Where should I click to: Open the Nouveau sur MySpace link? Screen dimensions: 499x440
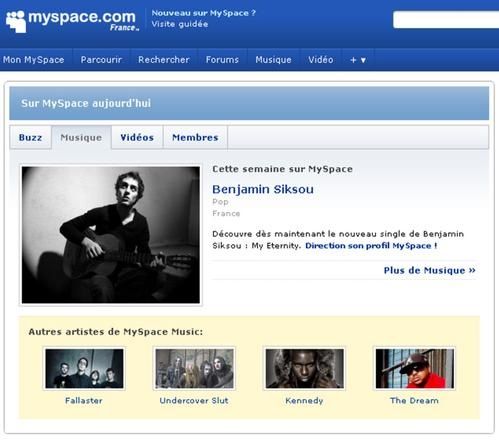click(203, 13)
